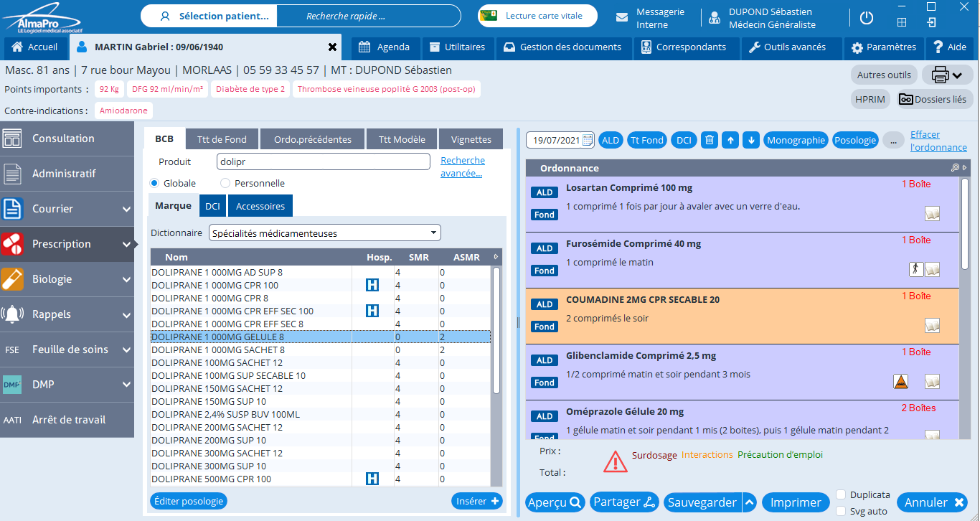Image resolution: width=980 pixels, height=521 pixels.
Task: Open the calendar picker next to 19/07/2021
Action: (588, 141)
